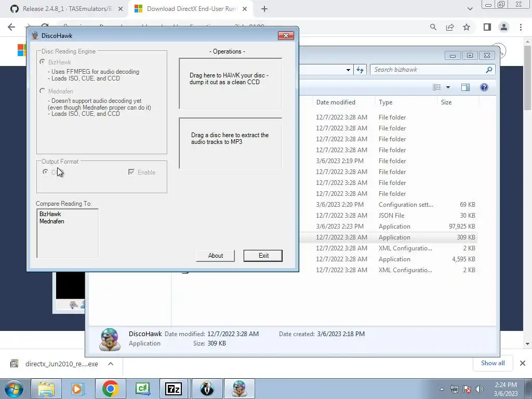Click the Chrome zoom magnifier icon
Viewport: 532px width, 399px height.
pyautogui.click(x=433, y=27)
